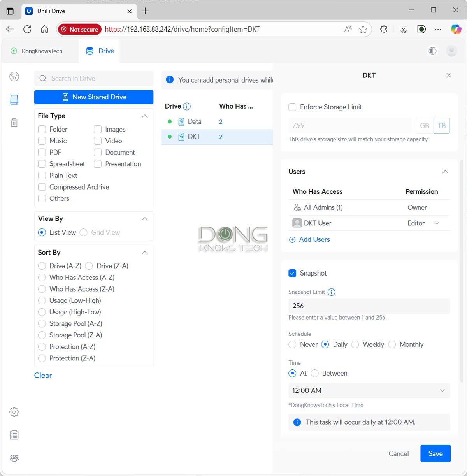Image resolution: width=467 pixels, height=476 pixels.
Task: Click the Snapshot Limit info icon
Action: 331,292
